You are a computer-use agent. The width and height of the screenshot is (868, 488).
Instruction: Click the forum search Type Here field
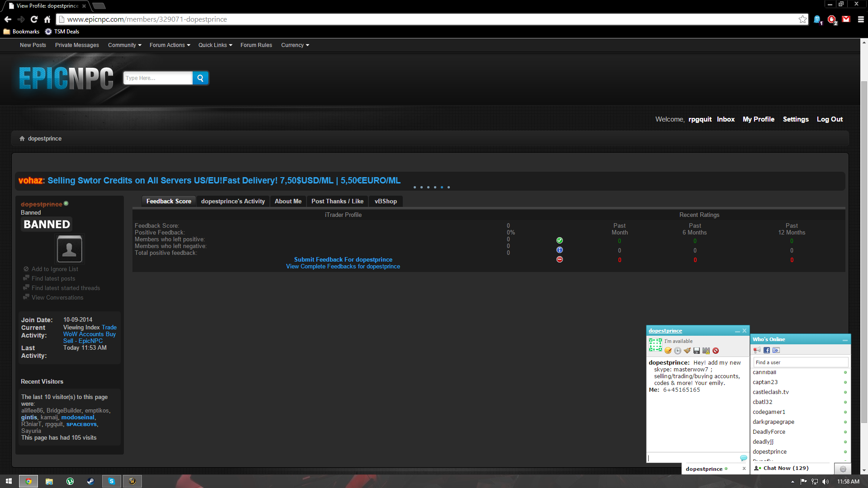click(158, 78)
